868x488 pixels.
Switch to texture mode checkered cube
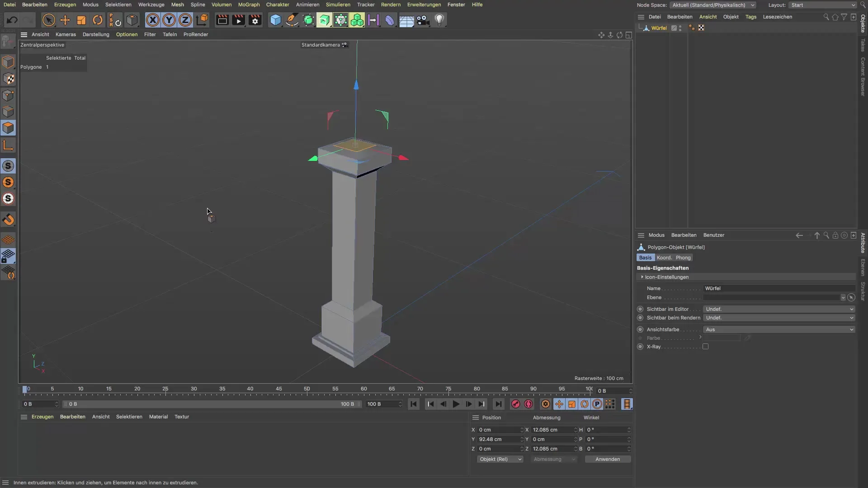point(8,79)
